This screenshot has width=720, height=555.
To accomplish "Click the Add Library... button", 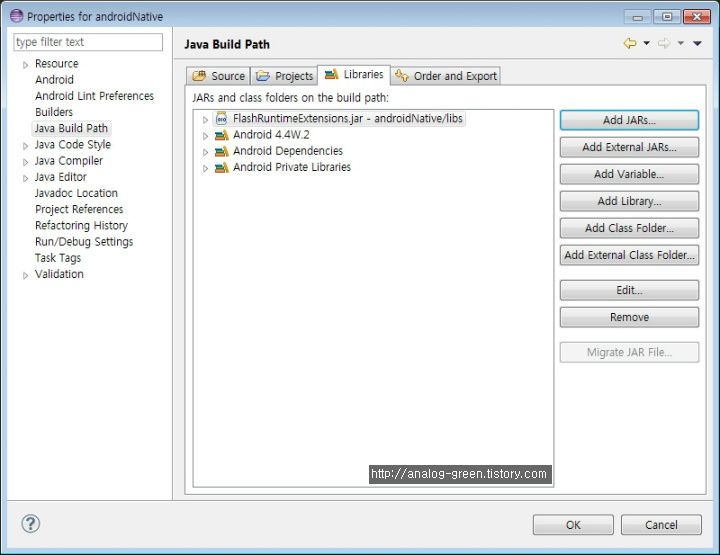I will pos(629,201).
